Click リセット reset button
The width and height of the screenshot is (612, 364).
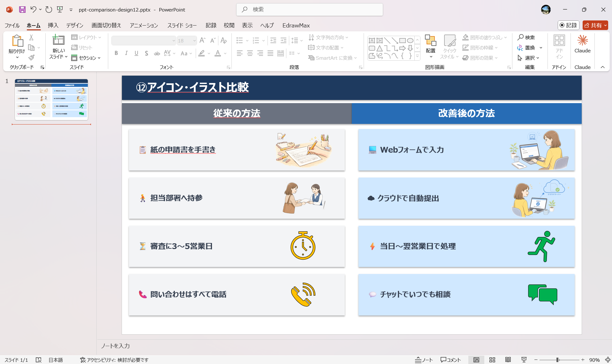click(82, 48)
